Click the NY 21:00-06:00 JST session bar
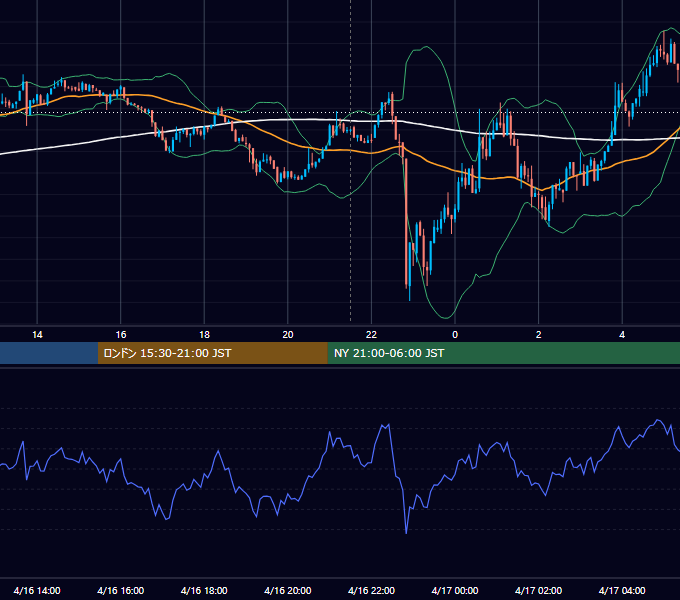The width and height of the screenshot is (680, 600). (x=503, y=353)
